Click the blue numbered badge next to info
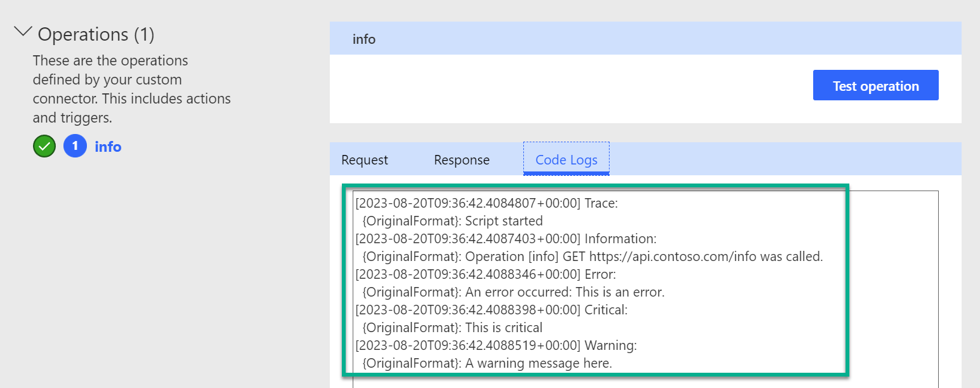This screenshot has height=388, width=980. point(74,146)
